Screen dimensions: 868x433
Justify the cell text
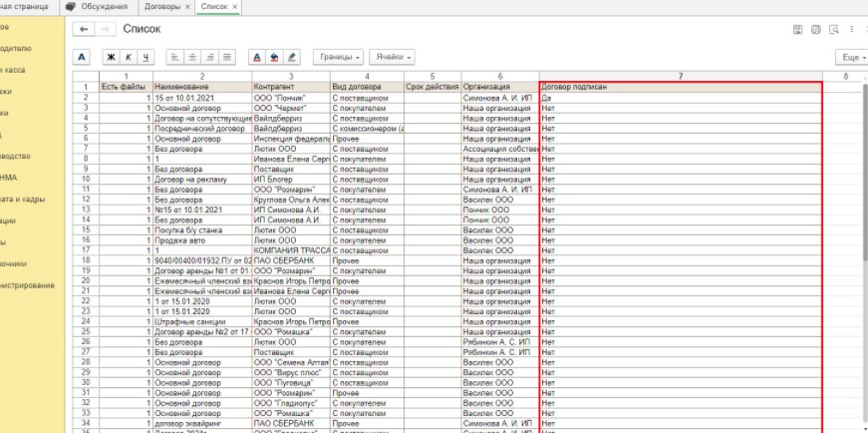point(226,57)
